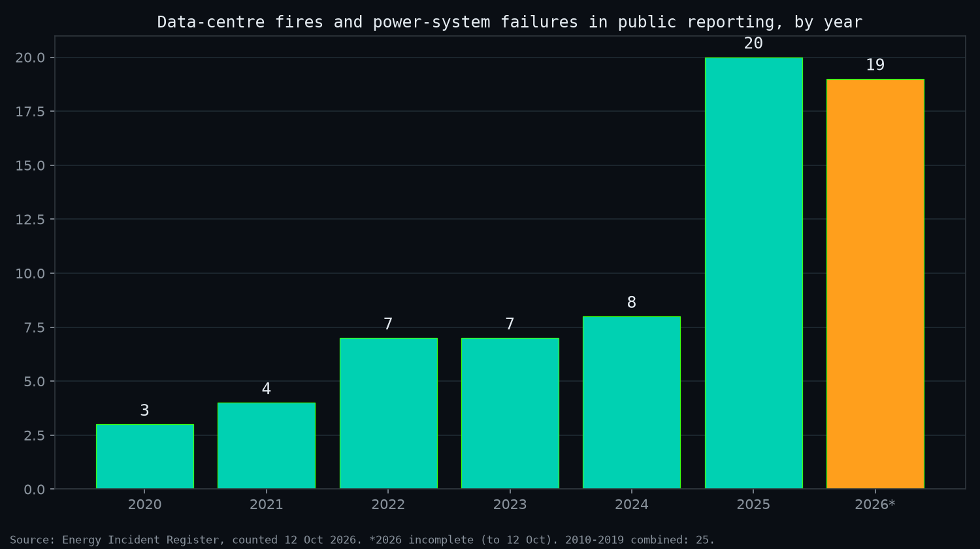Image resolution: width=980 pixels, height=549 pixels.
Task: Select value label "19" over the orange bar
Action: pyautogui.click(x=875, y=65)
